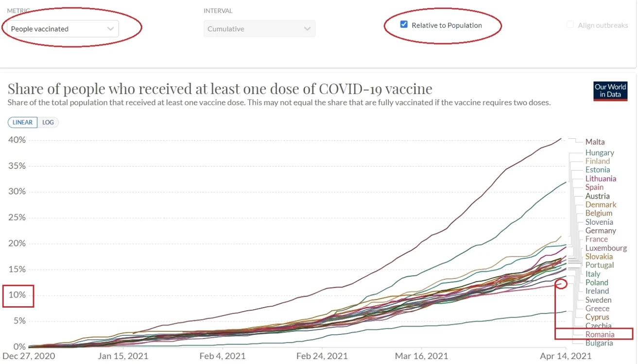Uncheck Relative to Population checkbox
The width and height of the screenshot is (638, 364).
[404, 24]
